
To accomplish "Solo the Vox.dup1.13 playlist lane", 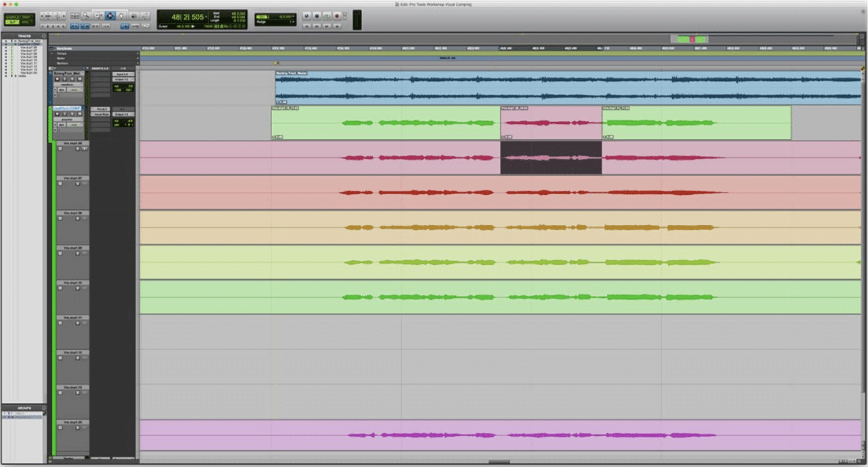I will pos(77,392).
